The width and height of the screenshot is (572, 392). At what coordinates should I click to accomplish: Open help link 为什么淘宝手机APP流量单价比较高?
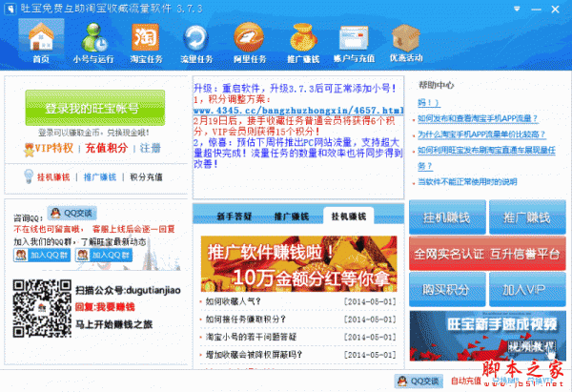coord(481,134)
